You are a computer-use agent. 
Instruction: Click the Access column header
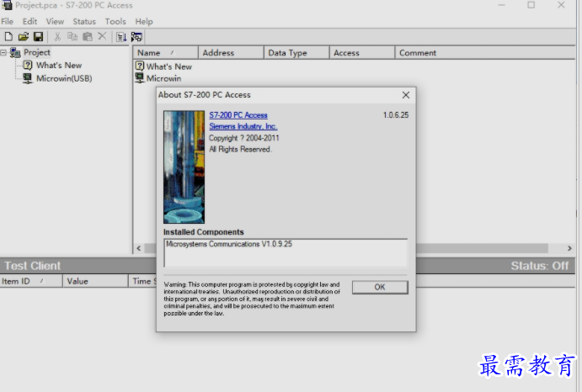[x=362, y=53]
